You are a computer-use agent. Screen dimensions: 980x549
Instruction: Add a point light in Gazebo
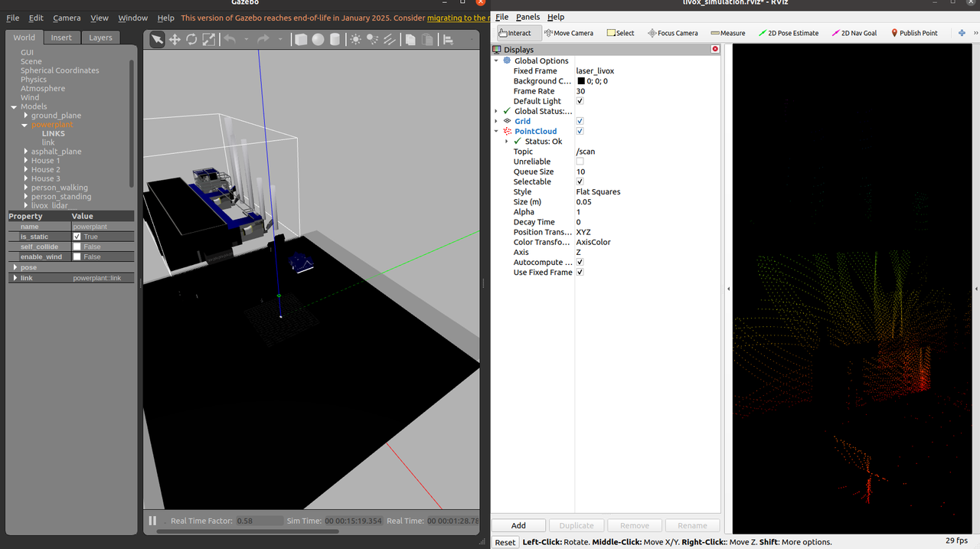(356, 39)
